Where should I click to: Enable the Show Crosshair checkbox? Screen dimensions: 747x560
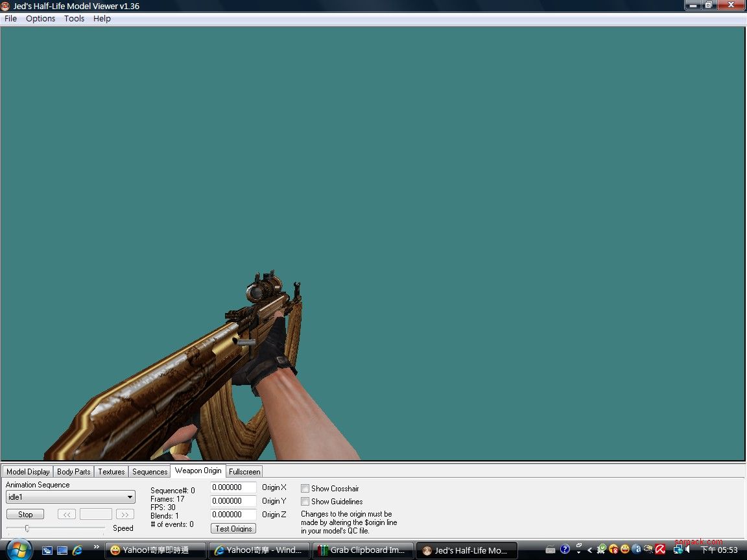(x=305, y=488)
